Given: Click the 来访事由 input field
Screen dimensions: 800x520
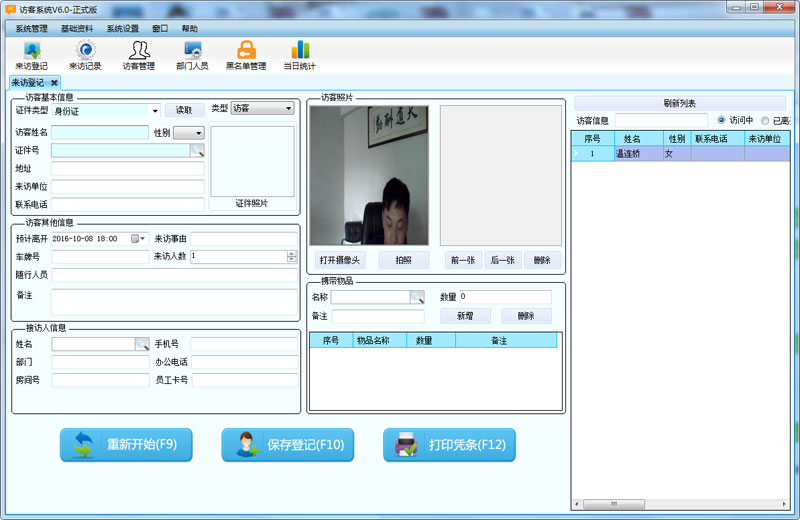Looking at the screenshot, I should (244, 238).
